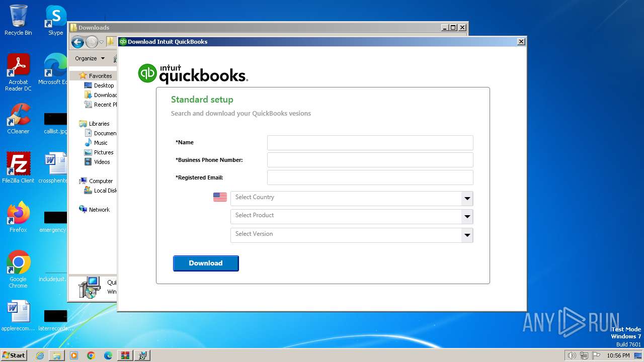Screen dimensions: 644x362
Task: Open FileZilla Client desktop shortcut
Action: coord(18,167)
